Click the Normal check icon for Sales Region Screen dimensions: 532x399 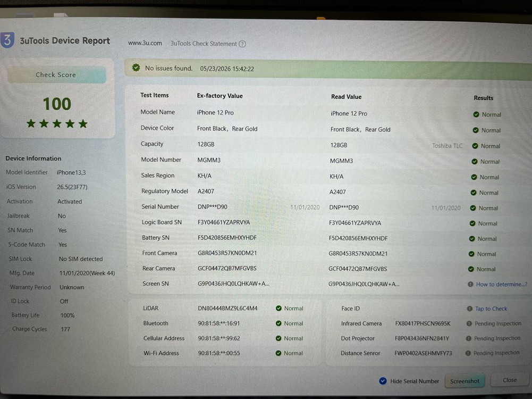(x=474, y=177)
